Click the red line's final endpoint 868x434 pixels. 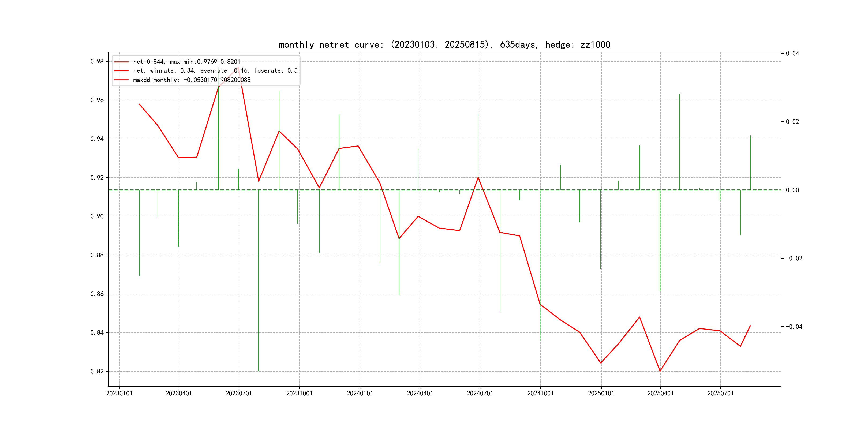point(750,326)
